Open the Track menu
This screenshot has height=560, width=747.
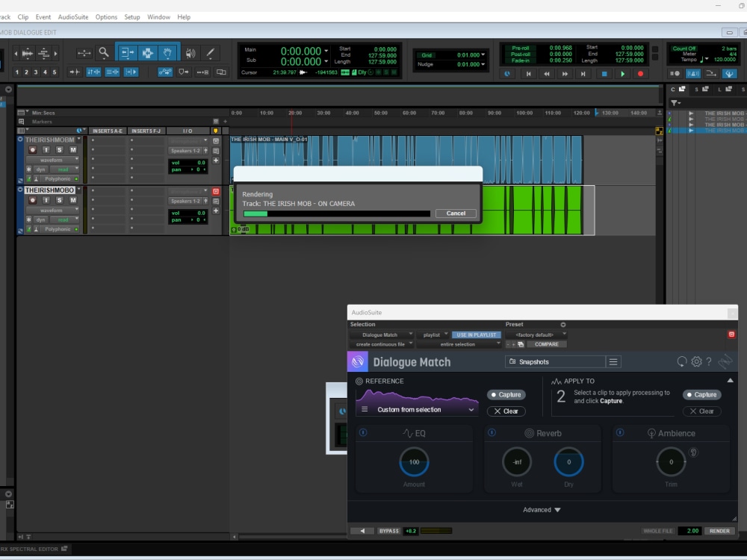pyautogui.click(x=4, y=16)
